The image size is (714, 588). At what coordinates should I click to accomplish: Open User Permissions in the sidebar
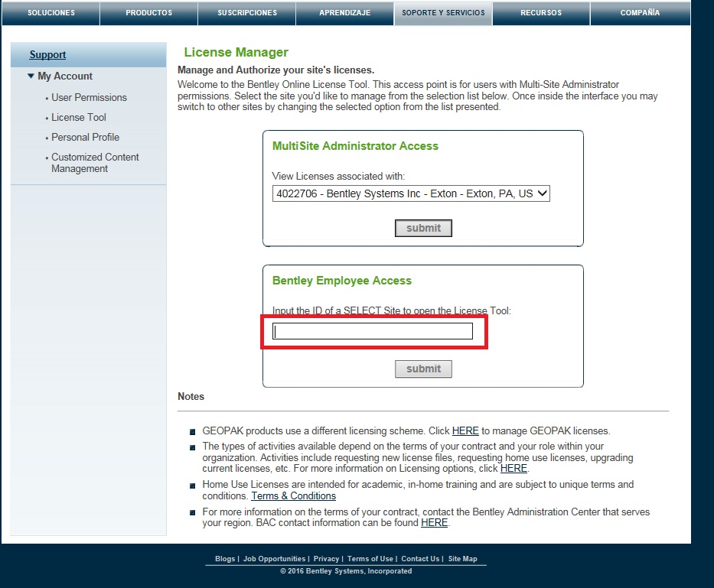(89, 97)
